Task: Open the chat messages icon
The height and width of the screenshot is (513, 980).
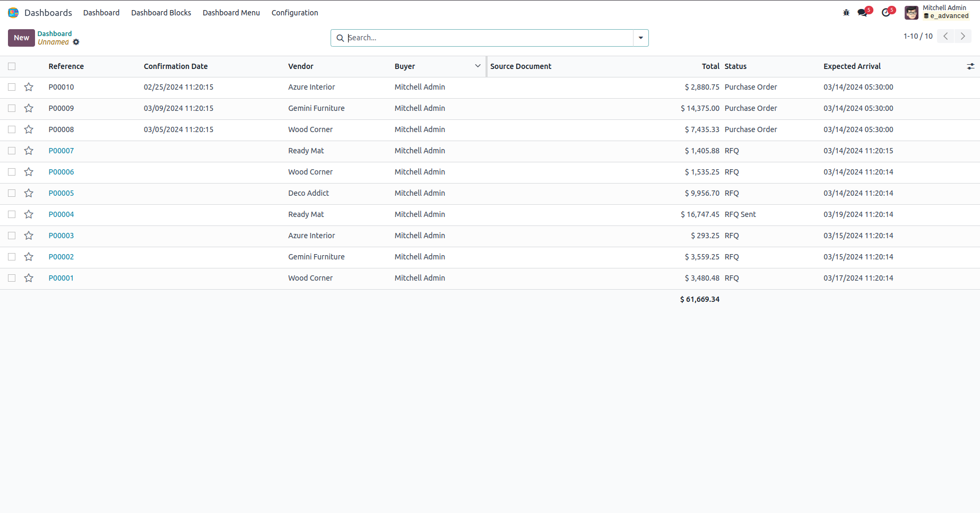Action: coord(863,13)
